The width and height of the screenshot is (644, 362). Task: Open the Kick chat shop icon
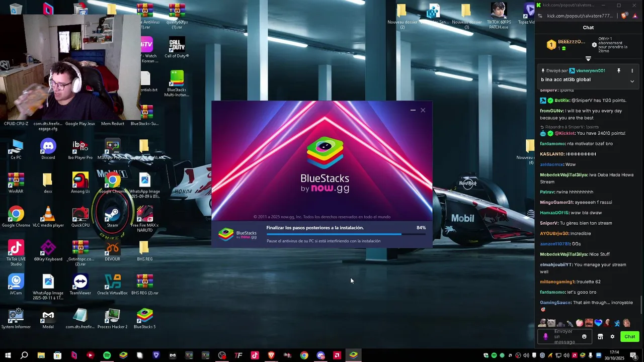pos(600,337)
